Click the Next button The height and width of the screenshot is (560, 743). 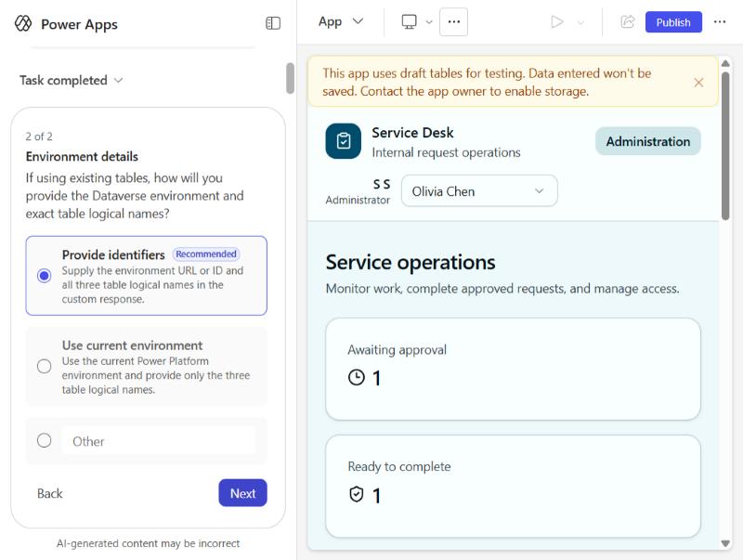(242, 493)
